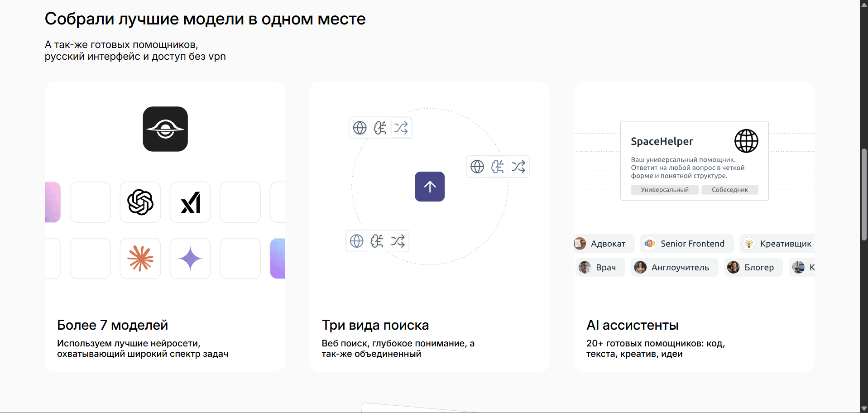The height and width of the screenshot is (413, 868).
Task: Click the Собеседник tag
Action: coord(729,190)
